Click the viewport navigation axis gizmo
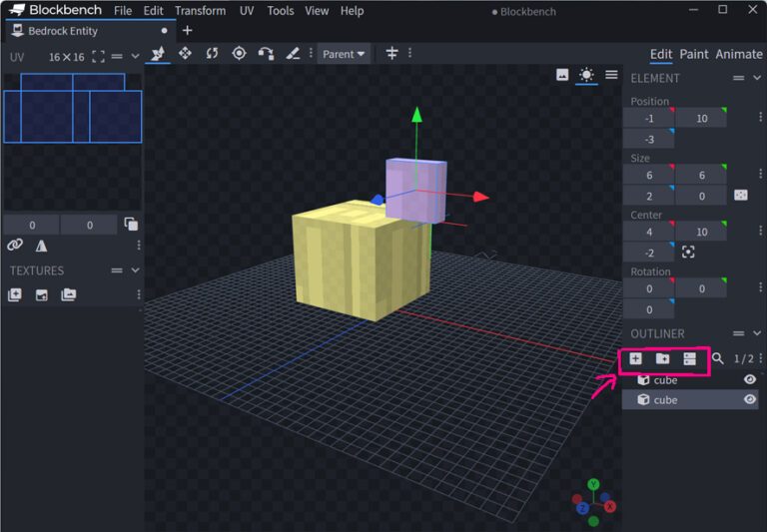 pos(593,502)
